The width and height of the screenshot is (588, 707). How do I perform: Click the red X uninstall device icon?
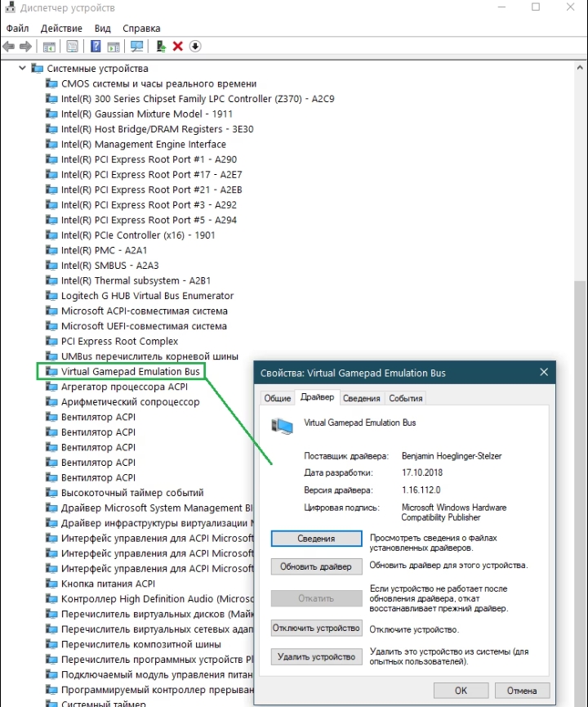click(177, 47)
